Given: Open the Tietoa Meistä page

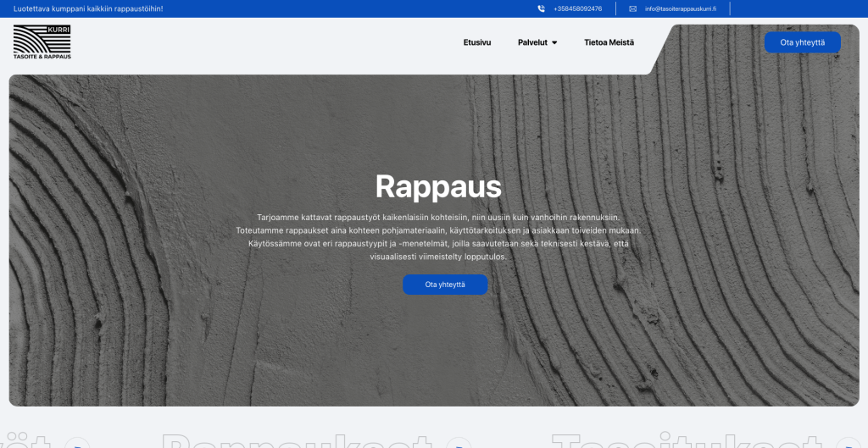Looking at the screenshot, I should 609,42.
